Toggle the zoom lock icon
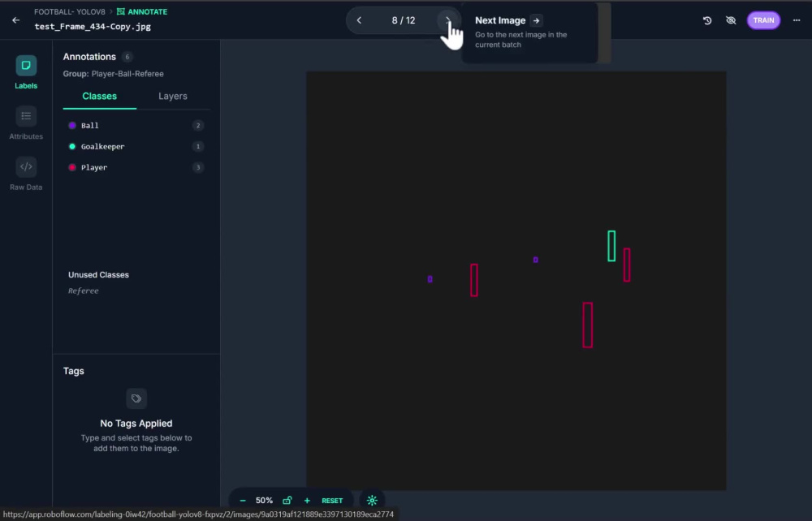This screenshot has width=812, height=521. [287, 500]
